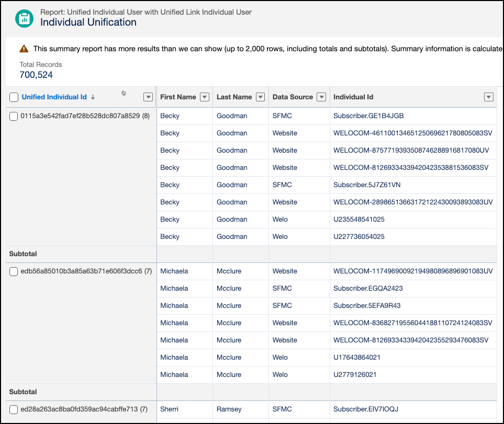Click the Sherri first name cell
Screen dimensions: 504x424
[170, 409]
